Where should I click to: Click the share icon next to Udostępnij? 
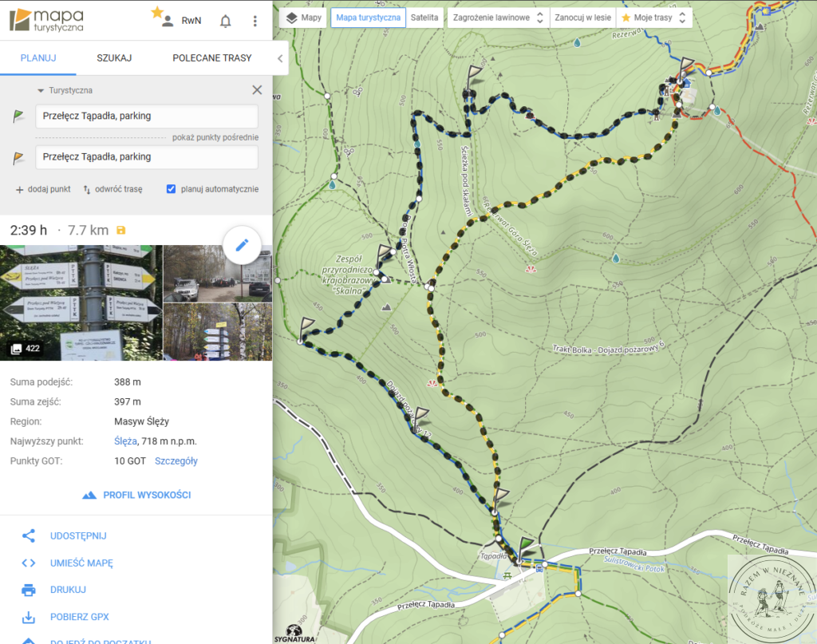pos(29,535)
